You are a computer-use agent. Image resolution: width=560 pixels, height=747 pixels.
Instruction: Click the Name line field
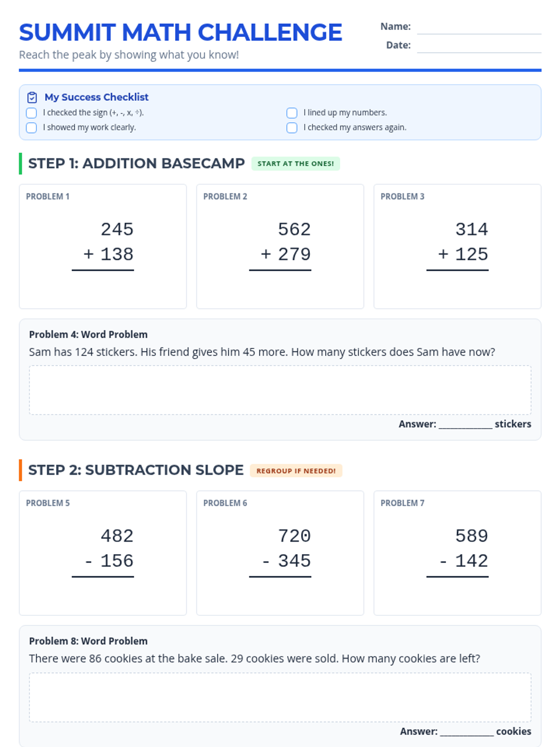479,28
